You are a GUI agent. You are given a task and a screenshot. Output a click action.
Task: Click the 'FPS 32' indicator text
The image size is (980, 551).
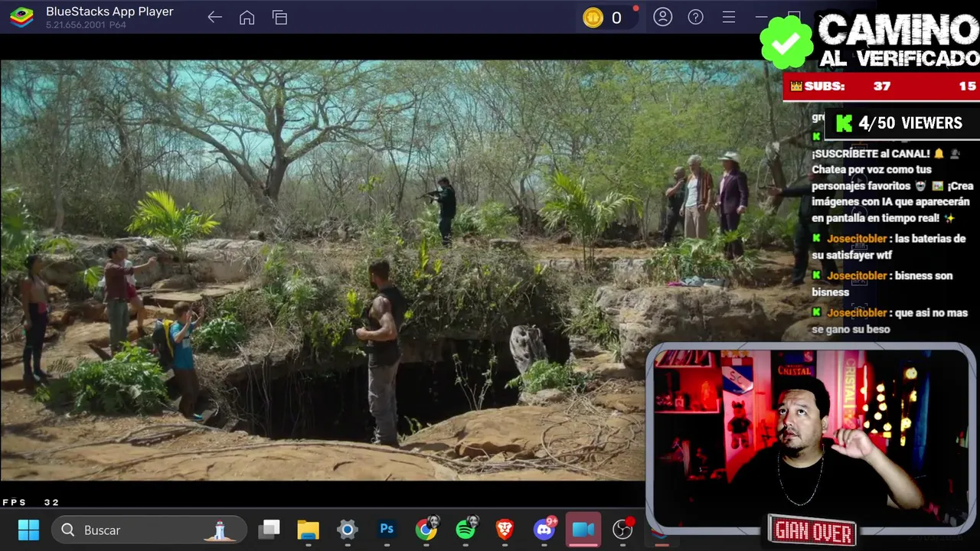coord(31,503)
